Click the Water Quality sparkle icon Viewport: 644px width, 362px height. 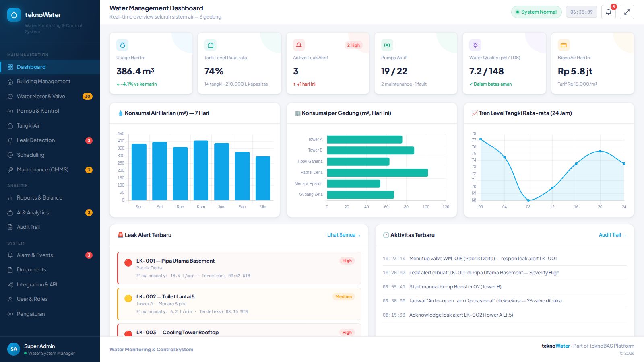pyautogui.click(x=475, y=45)
